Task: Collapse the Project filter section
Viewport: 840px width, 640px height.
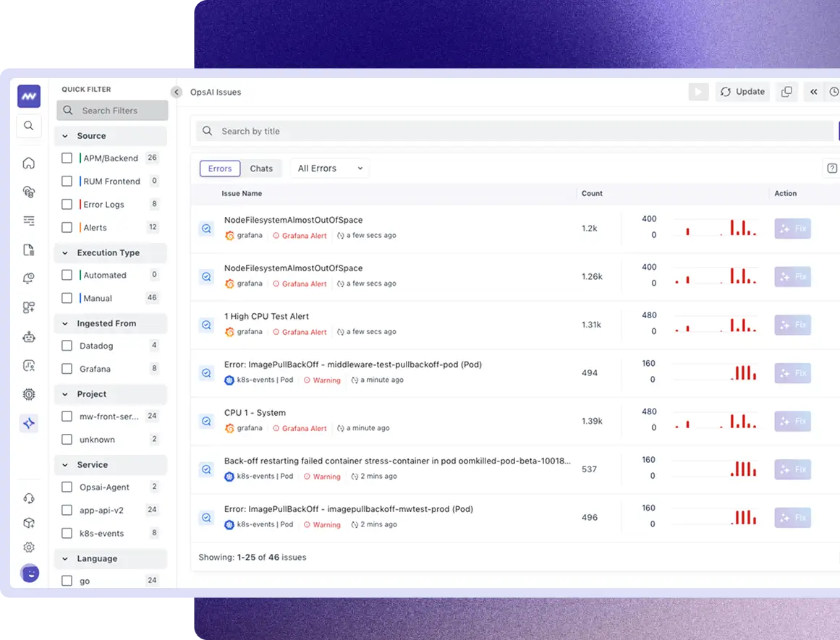Action: coord(65,394)
